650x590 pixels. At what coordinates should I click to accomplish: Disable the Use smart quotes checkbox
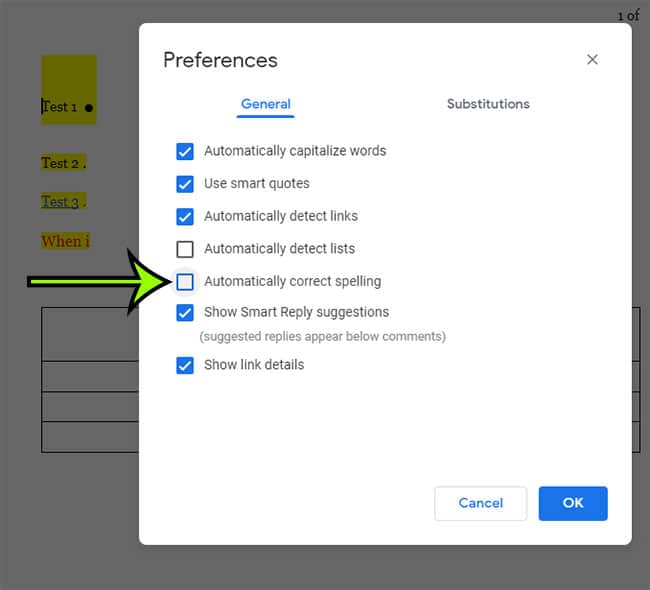185,184
